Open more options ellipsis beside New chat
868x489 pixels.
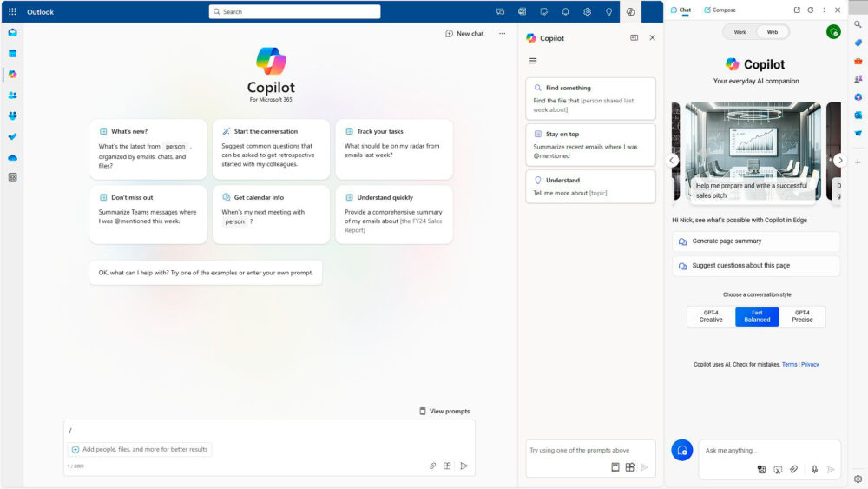[x=502, y=34]
